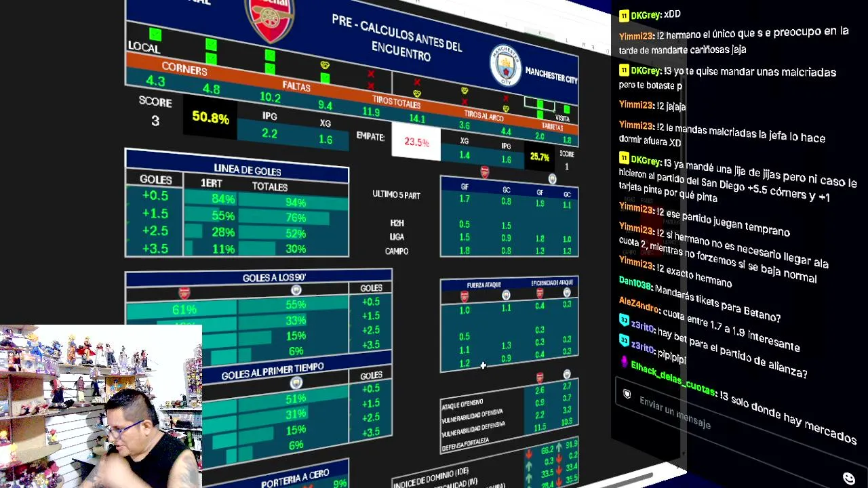Click the 'PORTERIA A CERO' header

295,479
